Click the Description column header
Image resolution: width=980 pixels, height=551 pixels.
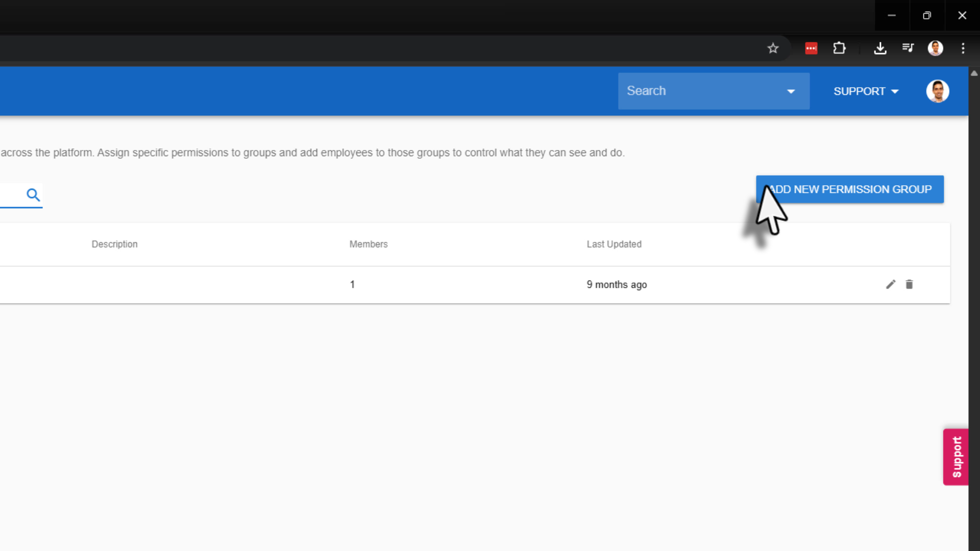click(x=114, y=244)
